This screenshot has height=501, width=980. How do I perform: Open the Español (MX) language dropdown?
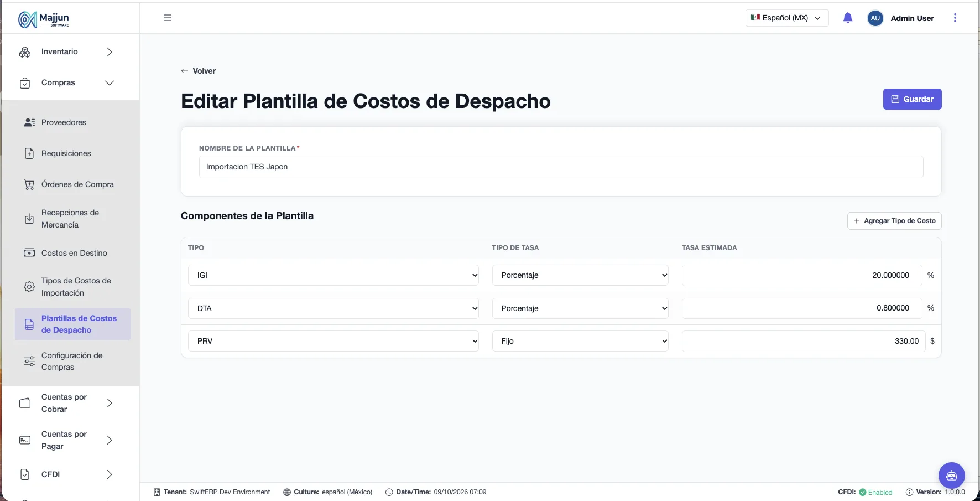pos(786,18)
